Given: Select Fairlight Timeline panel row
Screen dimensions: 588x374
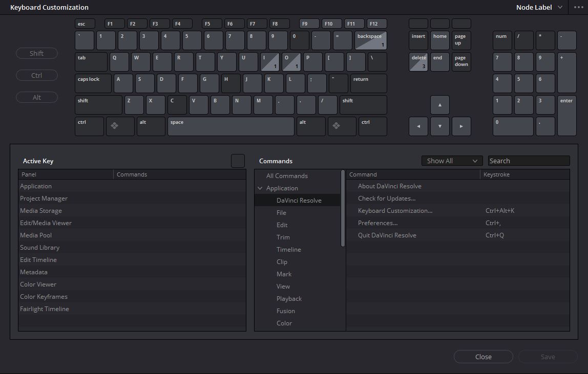Looking at the screenshot, I should [x=132, y=309].
